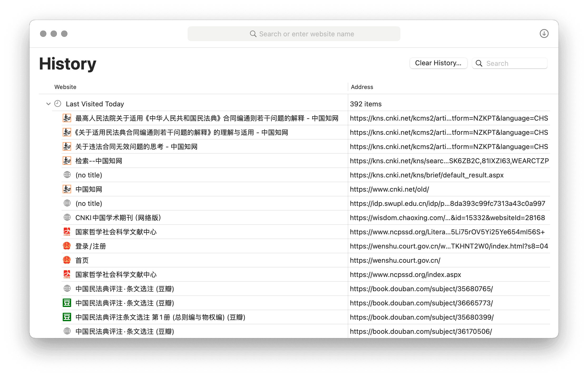Image resolution: width=588 pixels, height=377 pixels.
Task: Select the 关于违法合同无效问题的思考 history entry
Action: click(136, 147)
